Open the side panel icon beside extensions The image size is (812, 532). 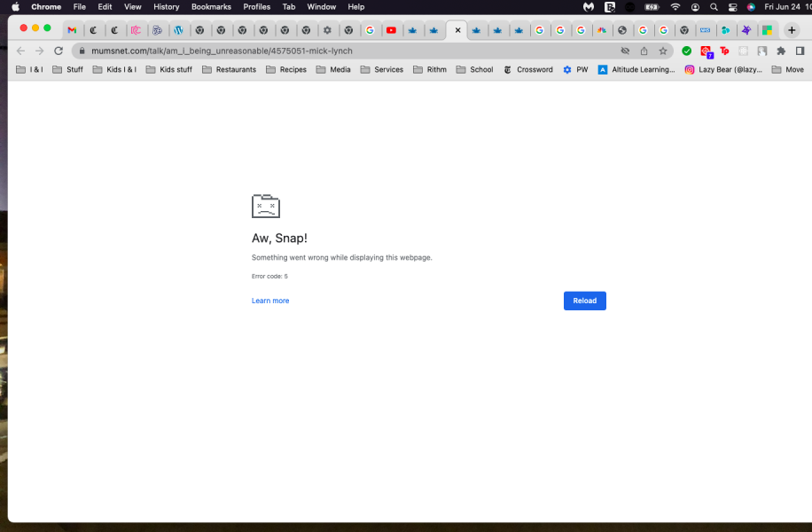(800, 51)
